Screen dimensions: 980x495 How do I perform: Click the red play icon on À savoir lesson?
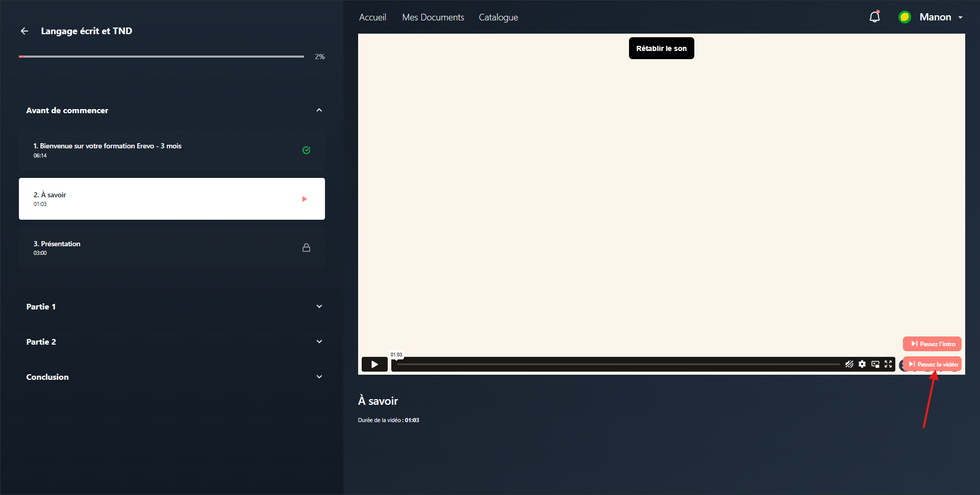pos(305,199)
